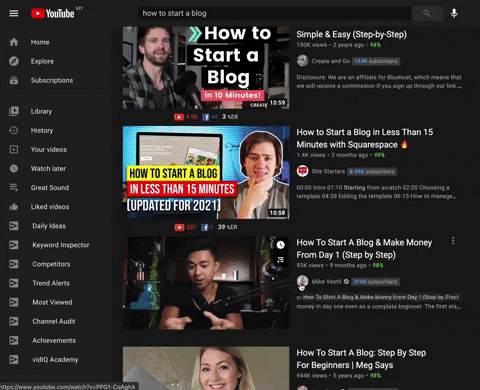The width and height of the screenshot is (480, 390).
Task: Click the YouTube logo
Action: tap(53, 13)
